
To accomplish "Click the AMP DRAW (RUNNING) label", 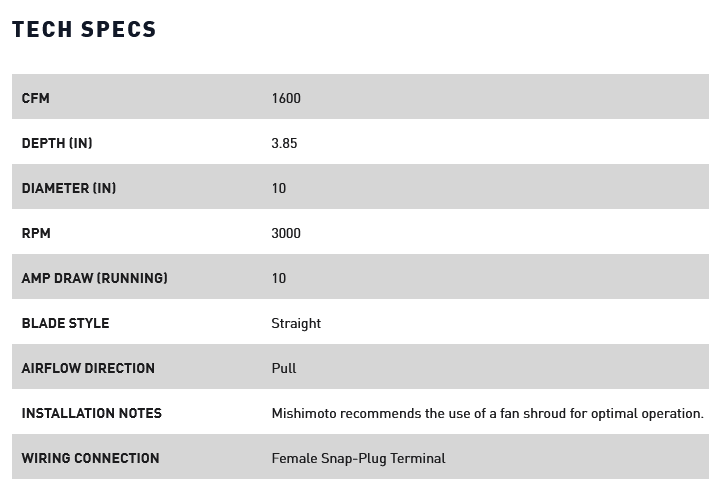I will point(95,278).
